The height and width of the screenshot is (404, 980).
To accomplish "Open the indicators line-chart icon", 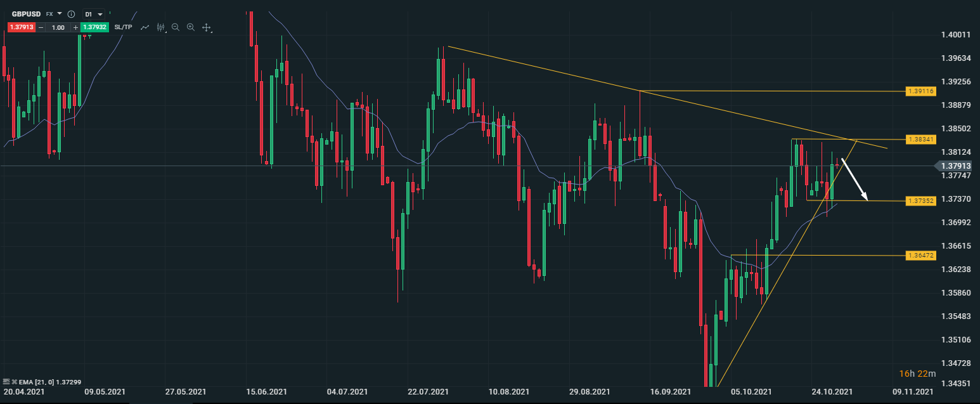I will click(x=145, y=27).
